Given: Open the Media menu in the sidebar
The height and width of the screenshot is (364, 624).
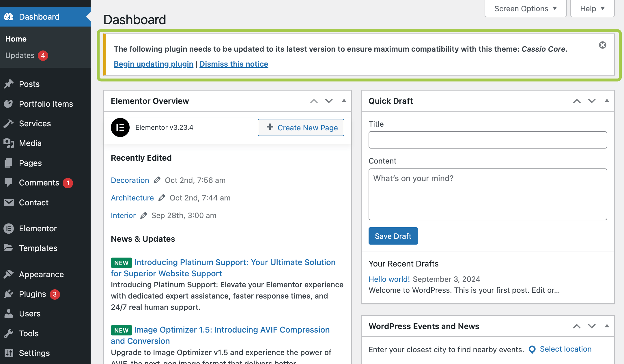Looking at the screenshot, I should [x=30, y=143].
